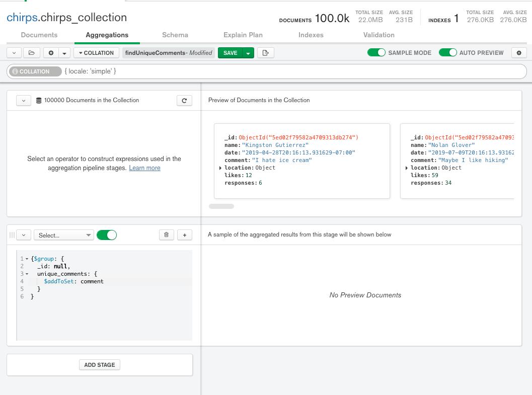Disable the $group pipeline stage toggle

click(107, 234)
